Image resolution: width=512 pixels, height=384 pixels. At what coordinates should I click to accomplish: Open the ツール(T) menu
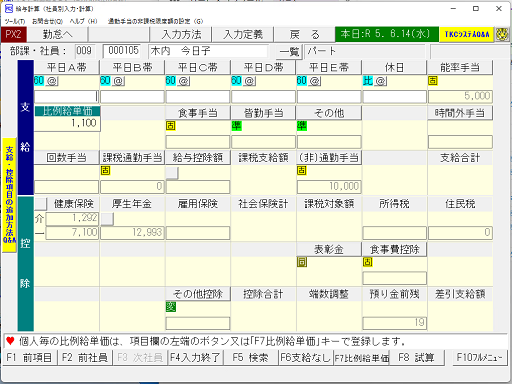[x=15, y=21]
